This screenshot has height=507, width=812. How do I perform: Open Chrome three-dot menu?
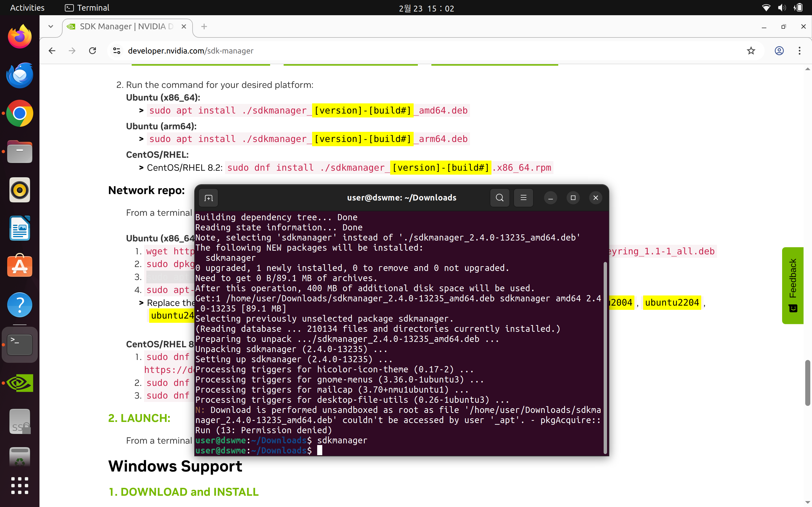pos(800,51)
